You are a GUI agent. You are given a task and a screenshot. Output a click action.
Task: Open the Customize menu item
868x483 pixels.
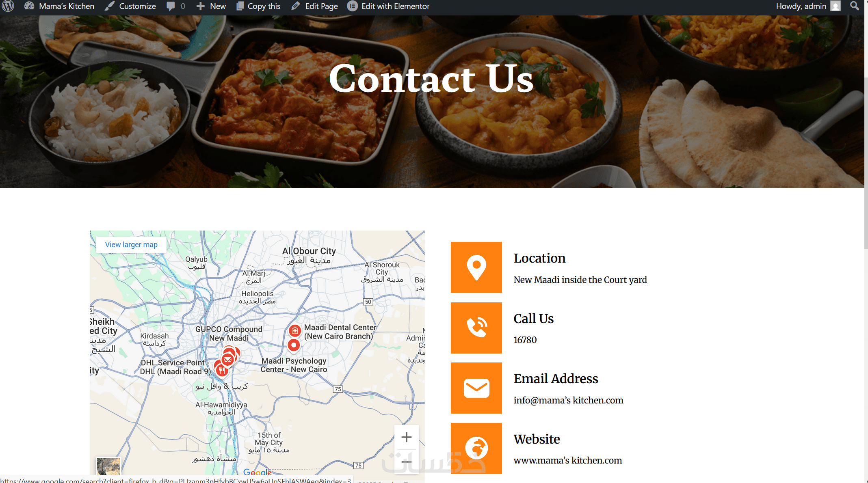coord(130,6)
